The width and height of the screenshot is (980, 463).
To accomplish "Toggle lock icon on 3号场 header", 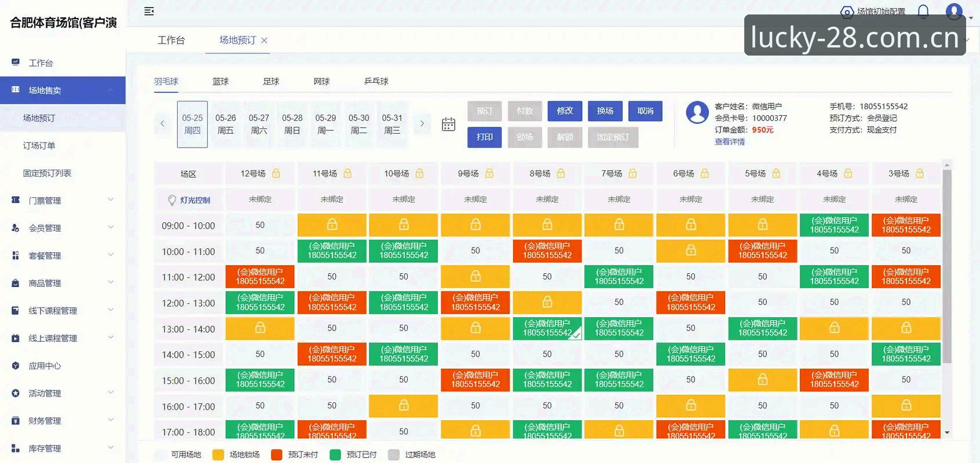I will click(920, 173).
